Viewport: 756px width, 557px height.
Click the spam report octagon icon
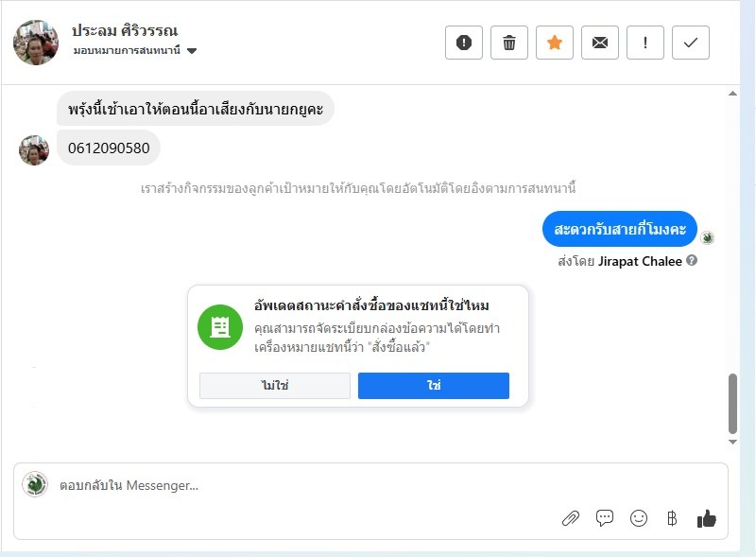tap(464, 43)
